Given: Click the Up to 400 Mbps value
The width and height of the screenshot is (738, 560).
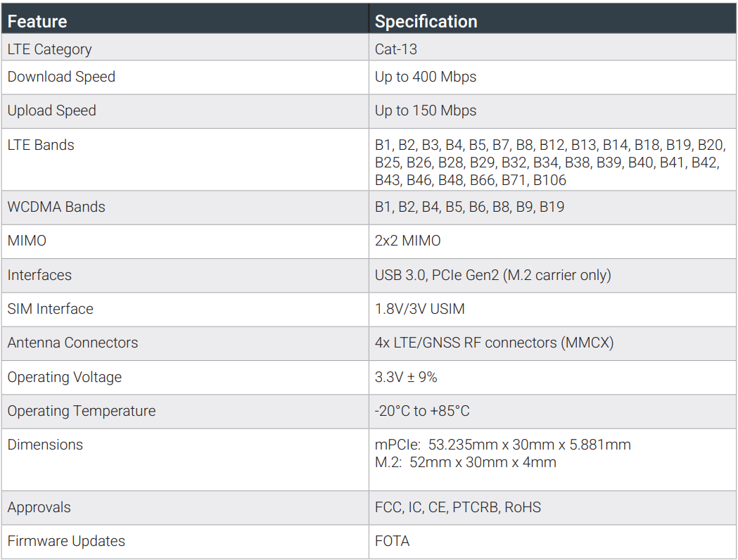Looking at the screenshot, I should (x=425, y=77).
